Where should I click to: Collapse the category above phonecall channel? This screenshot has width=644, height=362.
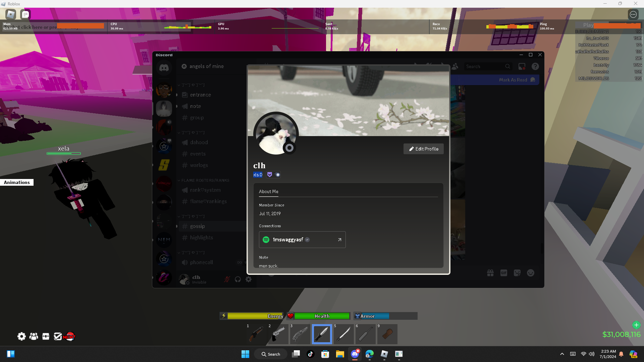[x=191, y=252]
